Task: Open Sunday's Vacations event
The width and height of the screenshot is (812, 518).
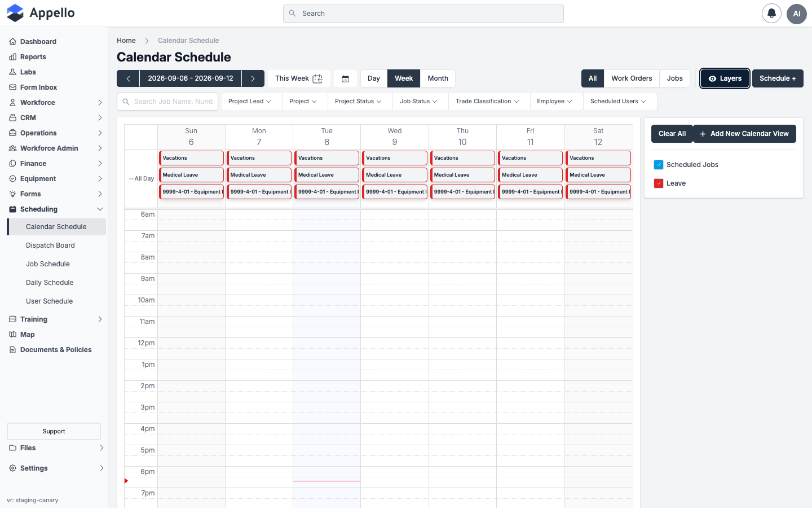Action: (192, 158)
